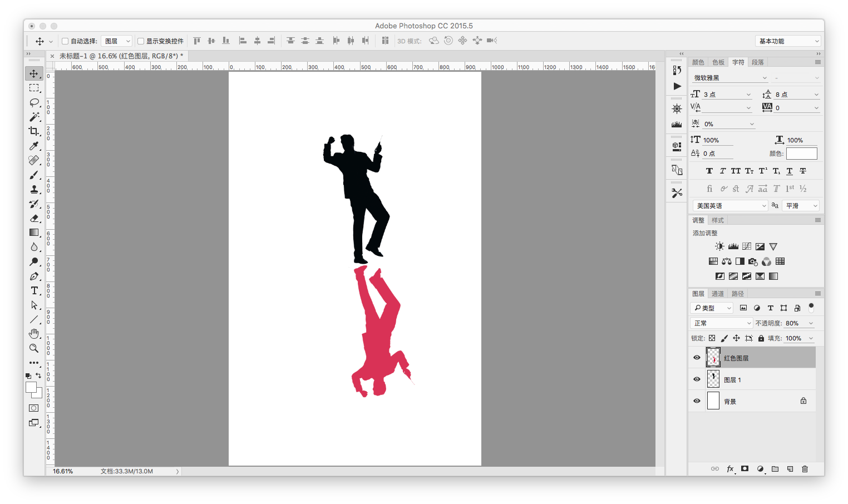Select the Eyedropper tool
This screenshot has height=504, width=848.
[x=34, y=146]
